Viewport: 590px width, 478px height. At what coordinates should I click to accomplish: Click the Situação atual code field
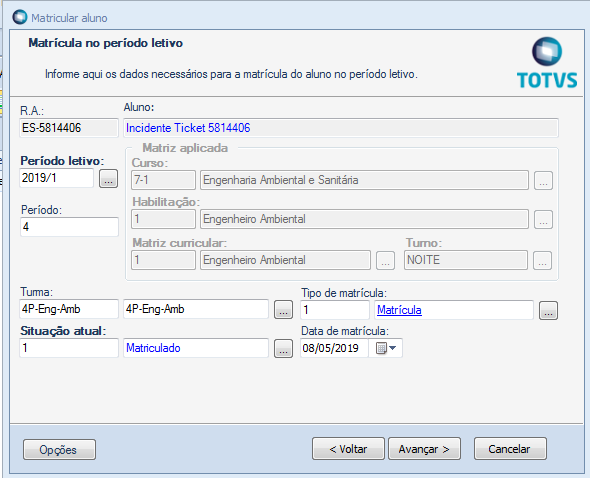[69, 348]
